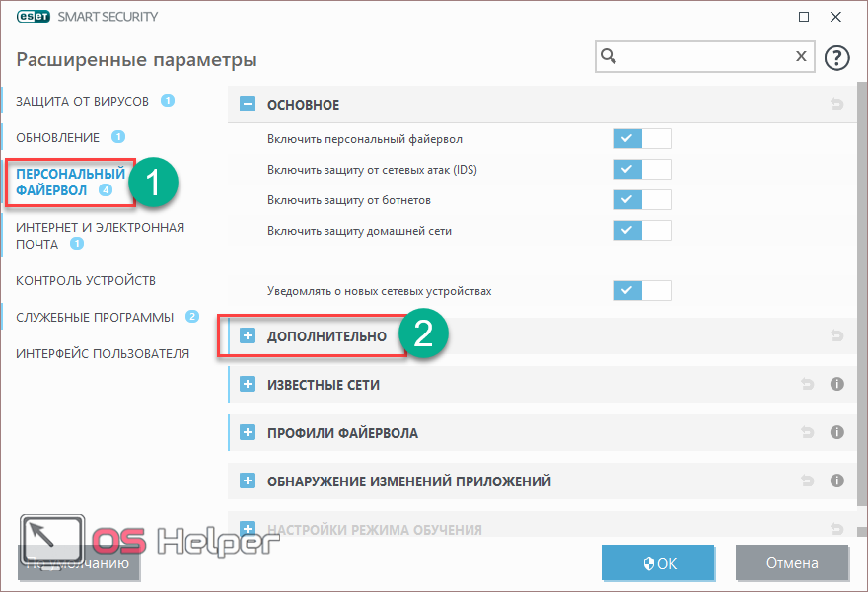Click info icon for Профили файервола
The height and width of the screenshot is (592, 868).
[x=836, y=432]
